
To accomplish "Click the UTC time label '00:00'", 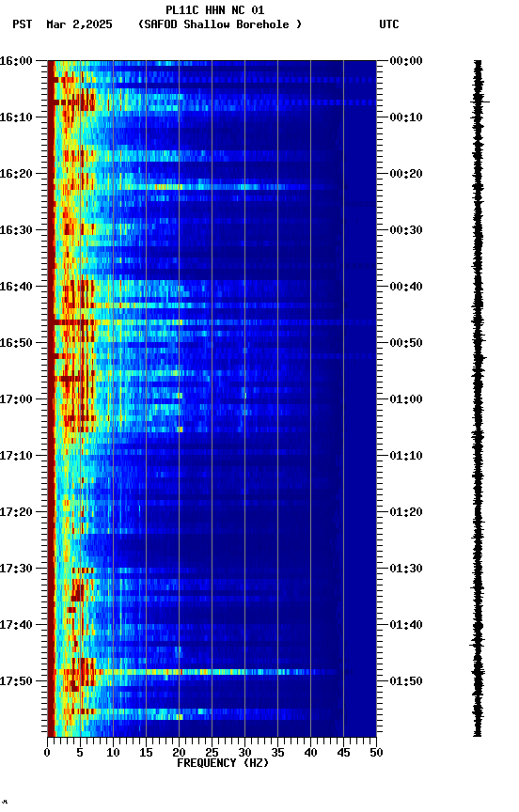I will point(406,60).
